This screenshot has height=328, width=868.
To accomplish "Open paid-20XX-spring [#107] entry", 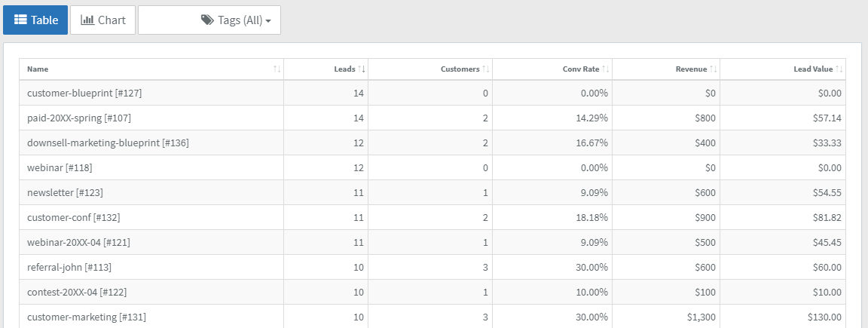I will [79, 118].
